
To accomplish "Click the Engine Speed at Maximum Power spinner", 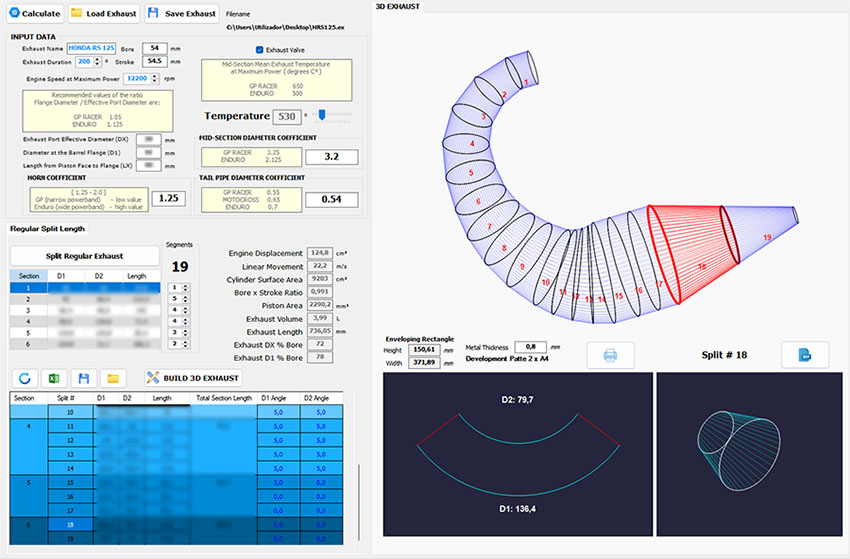I will tap(156, 78).
